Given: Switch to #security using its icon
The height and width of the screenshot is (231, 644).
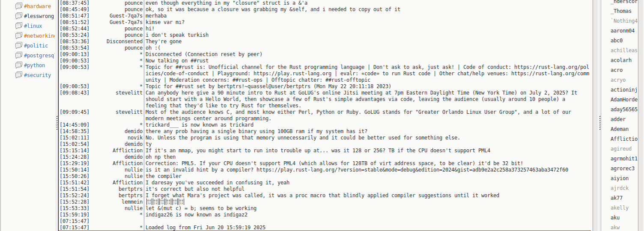Looking at the screenshot, I should [18, 75].
